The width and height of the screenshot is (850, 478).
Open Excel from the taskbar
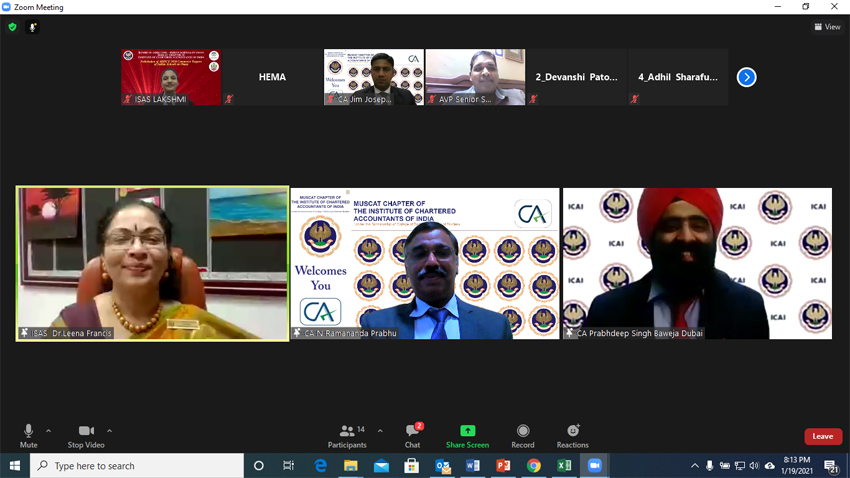(564, 466)
